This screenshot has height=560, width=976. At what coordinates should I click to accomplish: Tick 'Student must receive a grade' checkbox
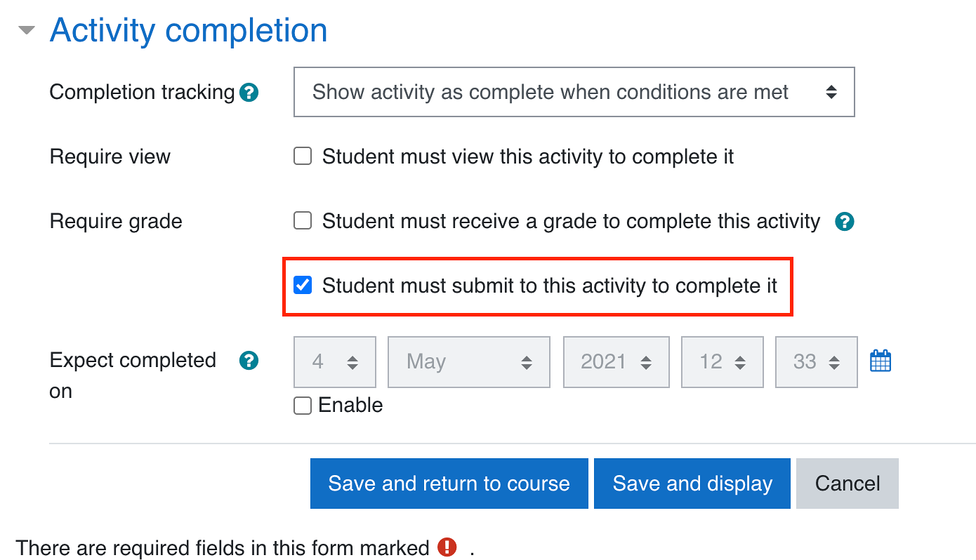click(x=303, y=222)
